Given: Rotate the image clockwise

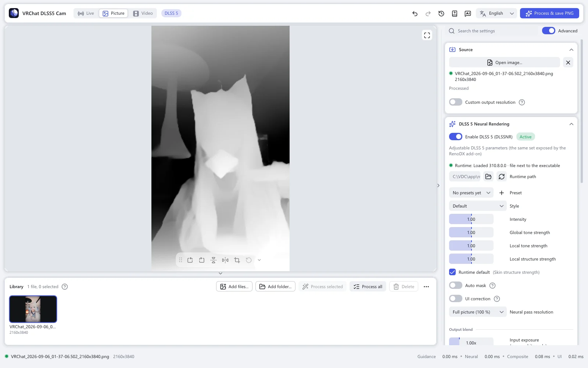Looking at the screenshot, I should 202,260.
